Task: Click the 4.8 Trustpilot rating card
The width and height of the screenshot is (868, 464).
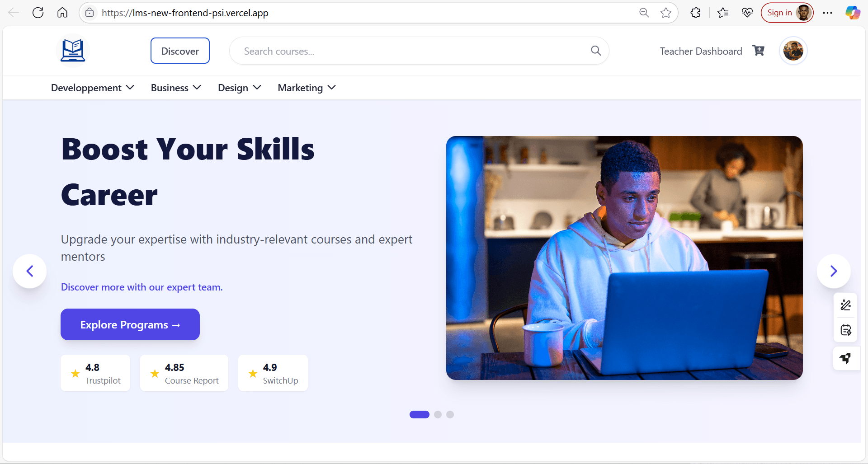Action: pyautogui.click(x=95, y=373)
